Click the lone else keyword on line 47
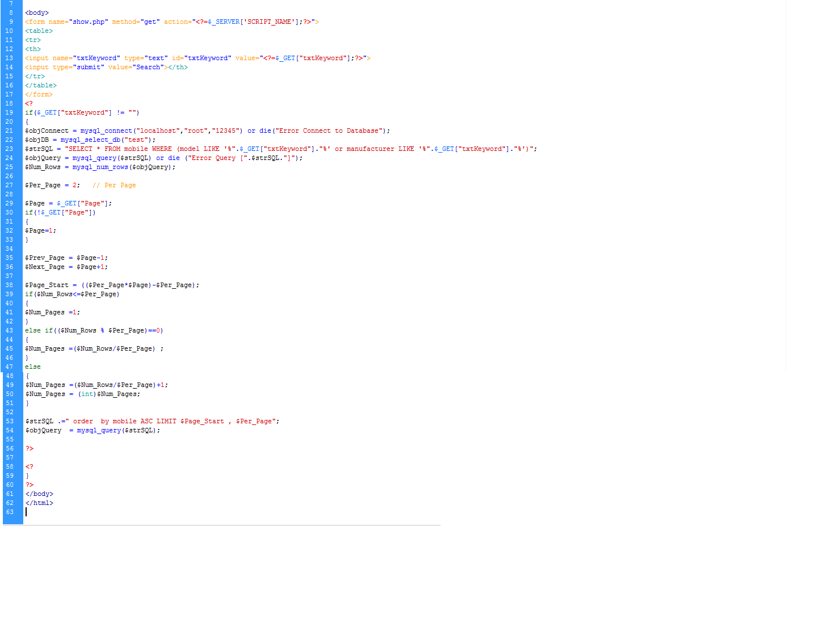This screenshot has height=644, width=814. point(33,367)
